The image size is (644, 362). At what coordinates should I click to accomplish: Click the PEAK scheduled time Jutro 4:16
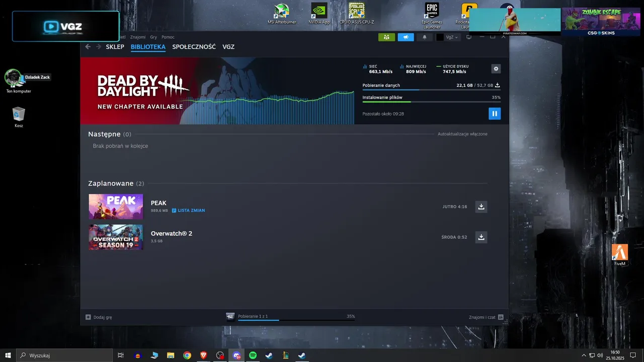click(x=455, y=207)
